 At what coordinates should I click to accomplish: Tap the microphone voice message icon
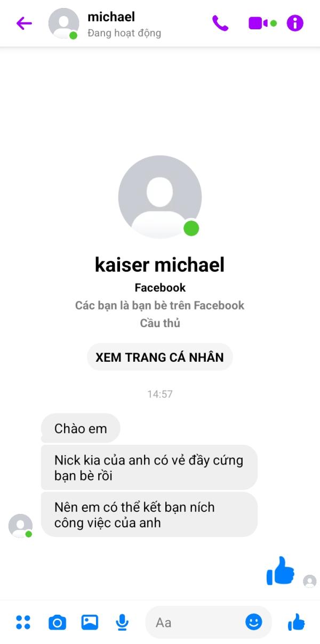pyautogui.click(x=122, y=622)
